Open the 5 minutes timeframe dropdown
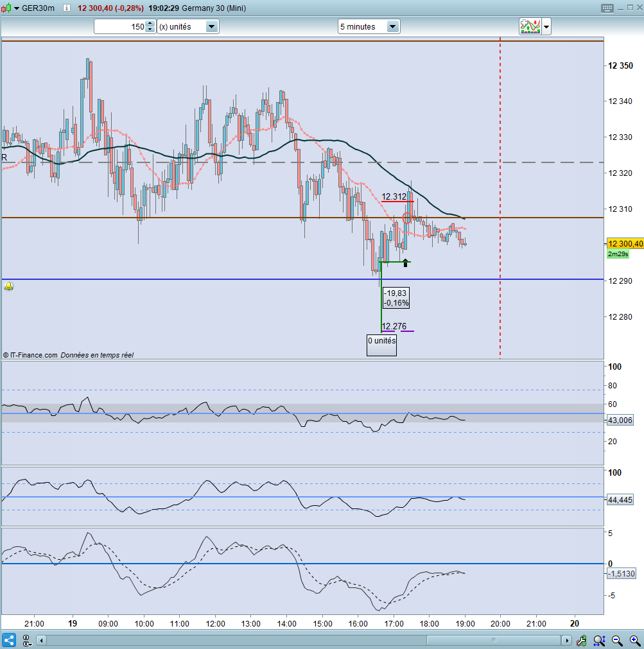This screenshot has height=649, width=644. [x=369, y=26]
